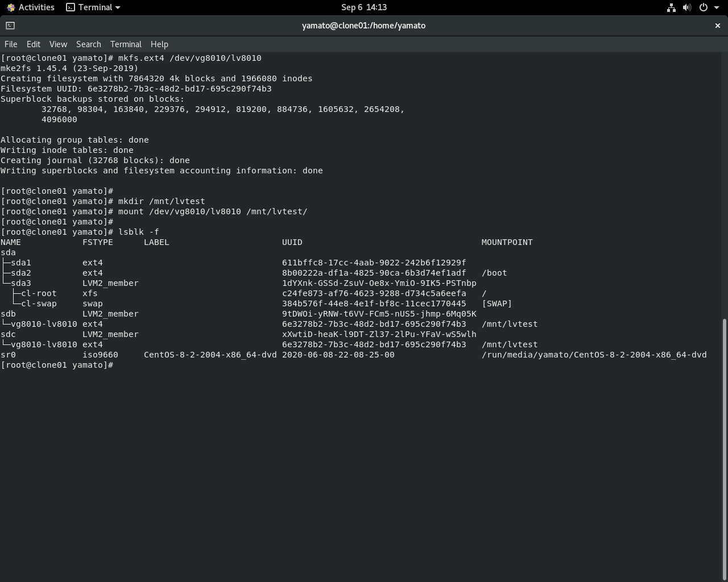
Task: Open the Help menu
Action: [159, 44]
